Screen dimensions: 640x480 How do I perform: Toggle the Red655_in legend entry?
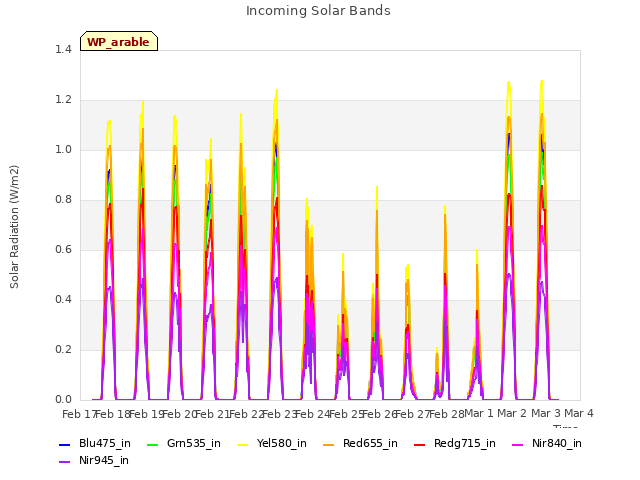[x=360, y=444]
